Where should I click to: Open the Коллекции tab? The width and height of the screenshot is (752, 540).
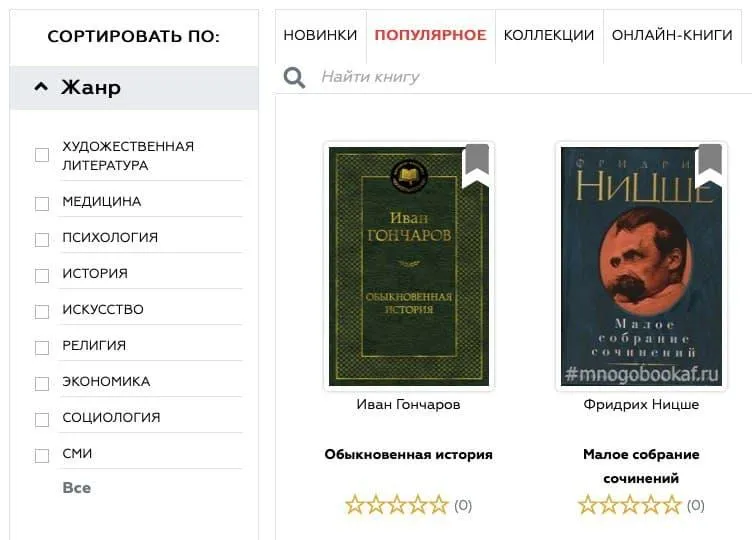point(549,35)
